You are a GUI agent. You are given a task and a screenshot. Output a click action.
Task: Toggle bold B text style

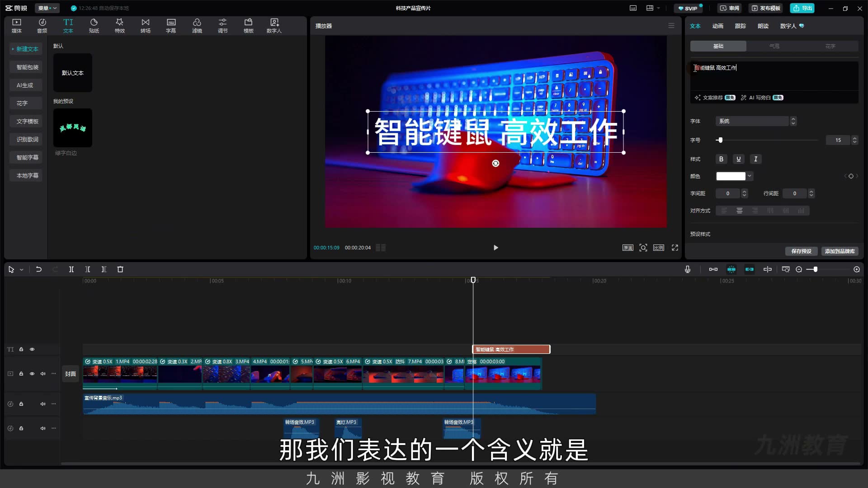(x=721, y=159)
